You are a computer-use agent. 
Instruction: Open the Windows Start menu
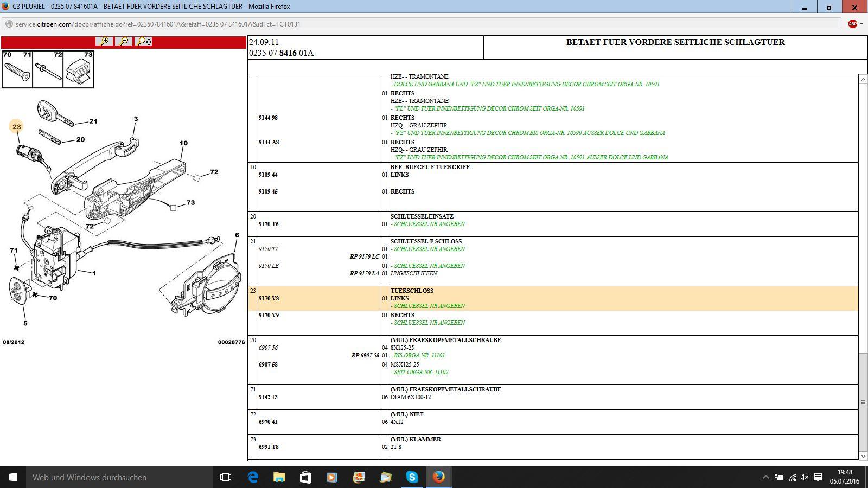(x=13, y=477)
